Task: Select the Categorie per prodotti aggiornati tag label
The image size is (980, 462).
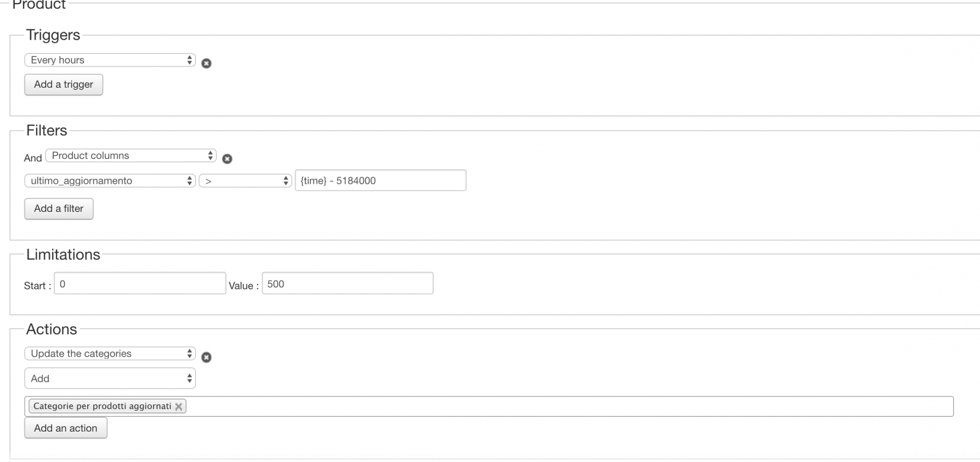Action: [102, 406]
